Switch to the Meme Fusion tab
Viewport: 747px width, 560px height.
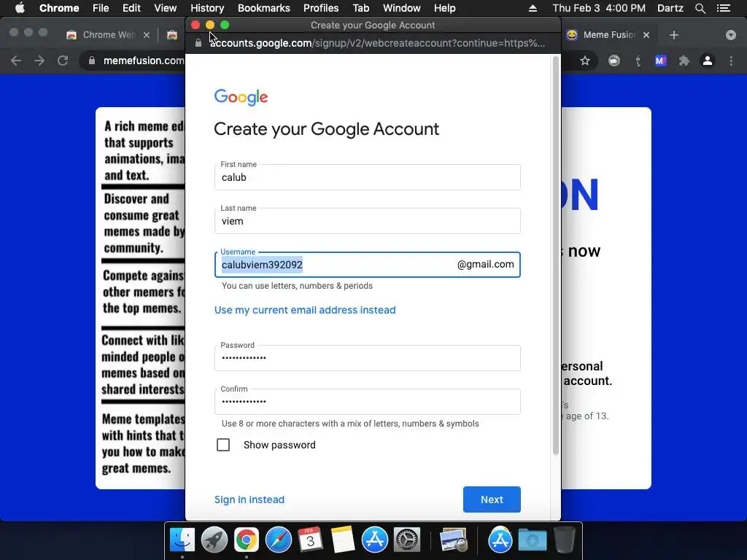click(x=608, y=35)
